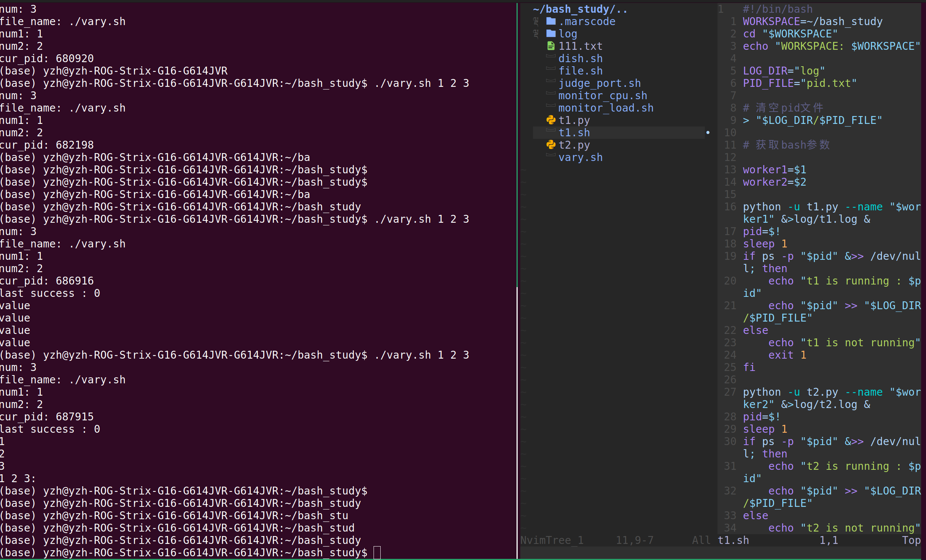This screenshot has width=926, height=560.
Task: Click the modified dot beside t1.sh
Action: pyautogui.click(x=708, y=132)
